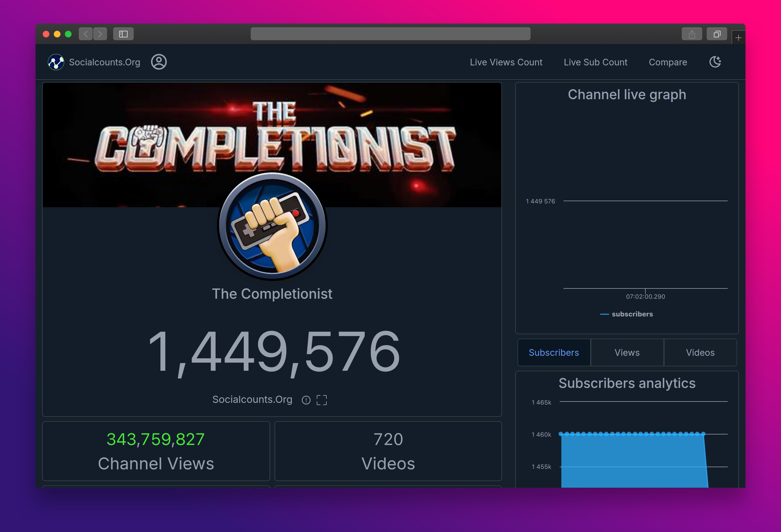
Task: Click the 1 460k axis label
Action: (x=541, y=435)
